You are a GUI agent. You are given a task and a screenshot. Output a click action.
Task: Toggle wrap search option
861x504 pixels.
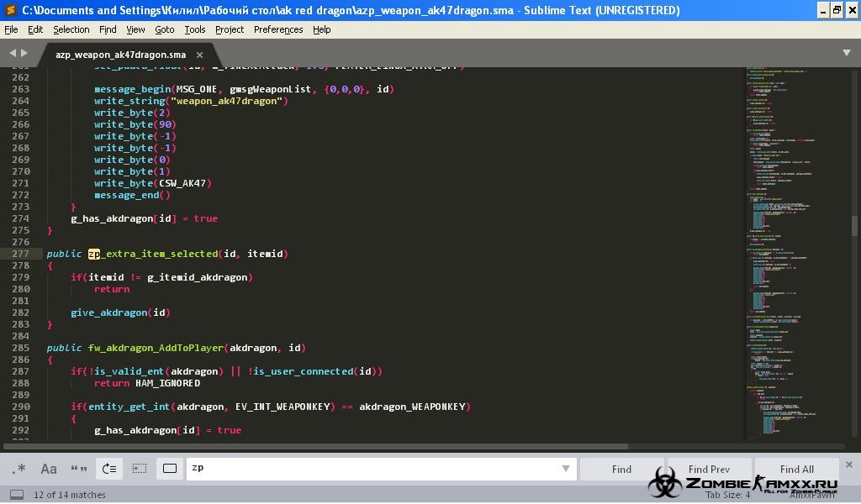[109, 469]
